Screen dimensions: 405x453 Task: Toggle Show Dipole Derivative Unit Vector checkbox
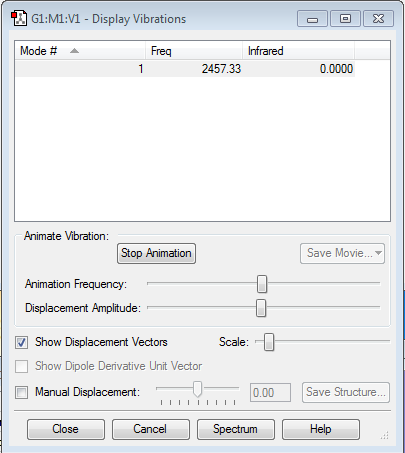click(22, 366)
